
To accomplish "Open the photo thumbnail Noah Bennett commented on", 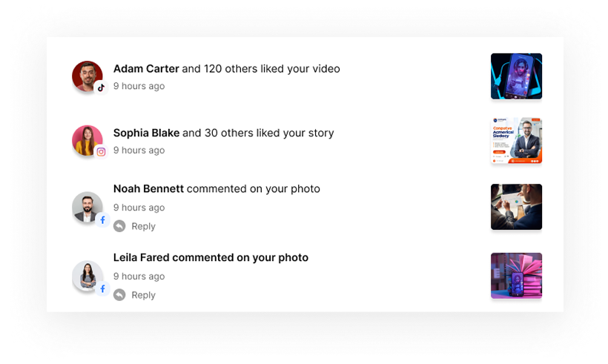I will coord(516,207).
